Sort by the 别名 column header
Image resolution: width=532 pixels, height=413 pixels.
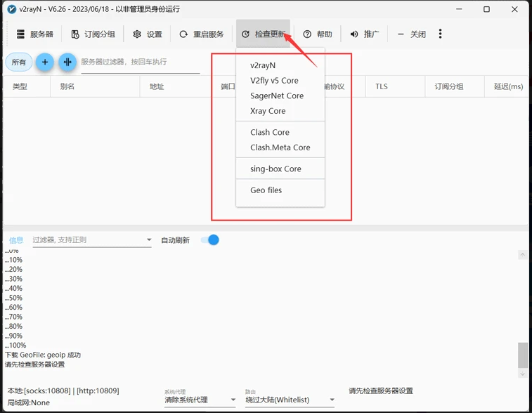tap(96, 86)
